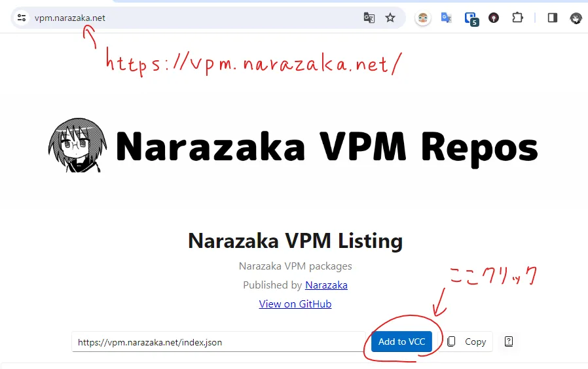The height and width of the screenshot is (369, 588).
Task: Click the Add to VCC button
Action: tap(401, 342)
